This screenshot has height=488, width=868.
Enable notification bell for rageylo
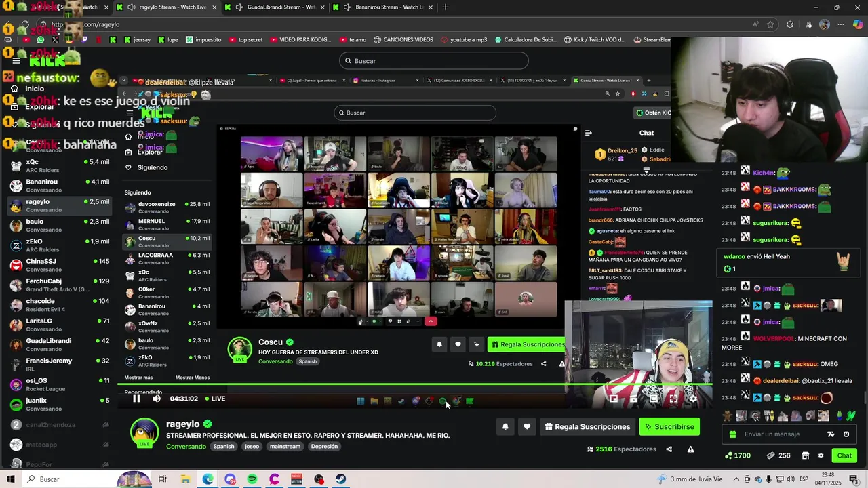505,427
